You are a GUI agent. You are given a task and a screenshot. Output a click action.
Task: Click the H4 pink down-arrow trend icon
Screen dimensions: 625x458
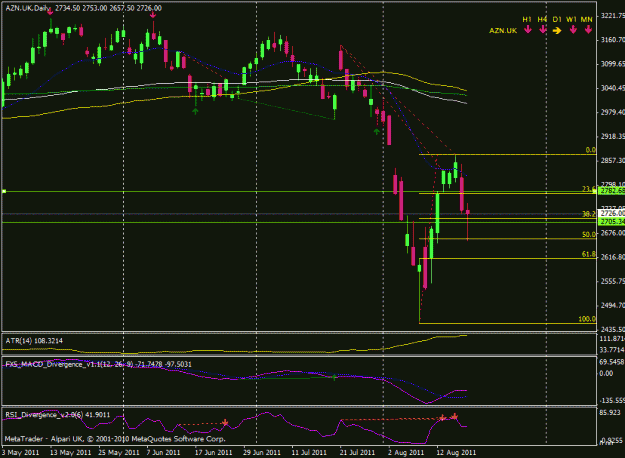click(x=542, y=29)
